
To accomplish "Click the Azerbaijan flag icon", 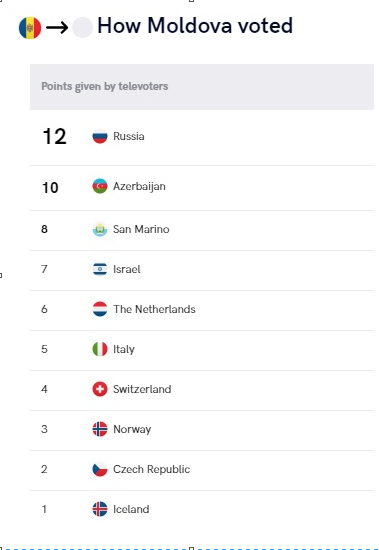I will (100, 186).
